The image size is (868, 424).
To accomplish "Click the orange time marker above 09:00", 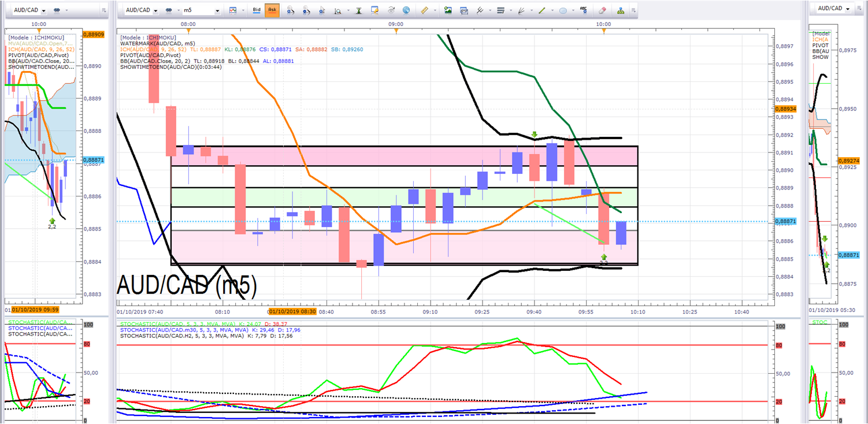I will click(x=396, y=30).
